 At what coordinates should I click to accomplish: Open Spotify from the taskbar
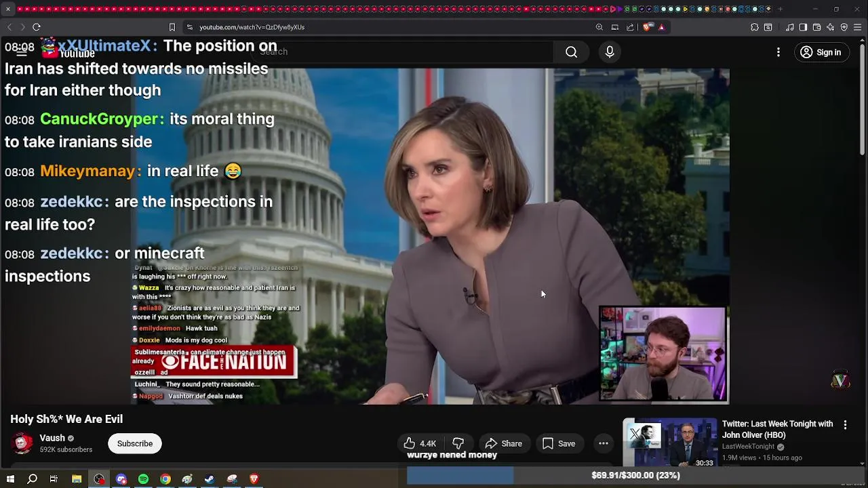143,479
